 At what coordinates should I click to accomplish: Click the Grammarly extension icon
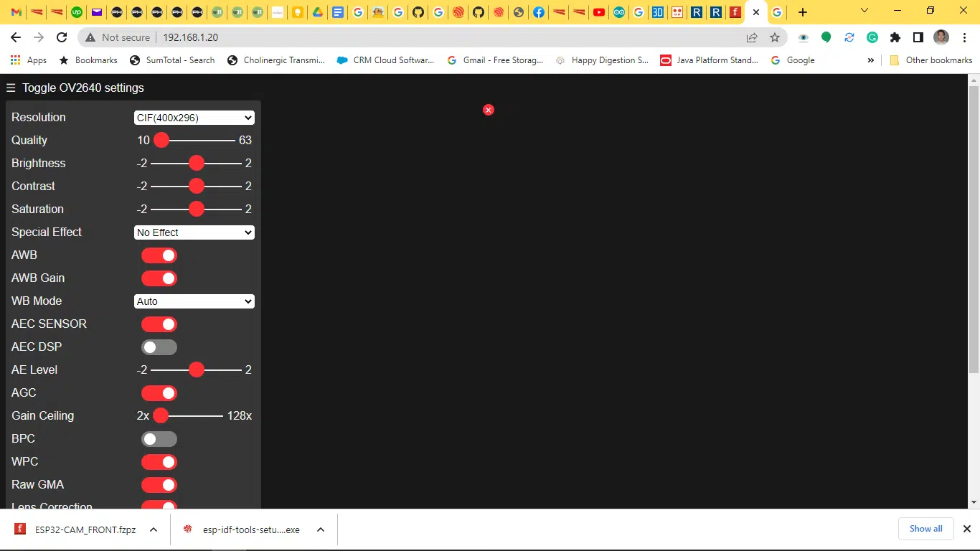[872, 37]
